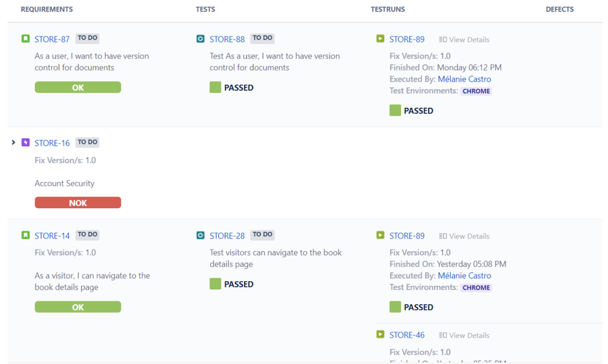The height and width of the screenshot is (364, 608).
Task: Click the TO DO status badge of STORE-28
Action: click(x=262, y=234)
